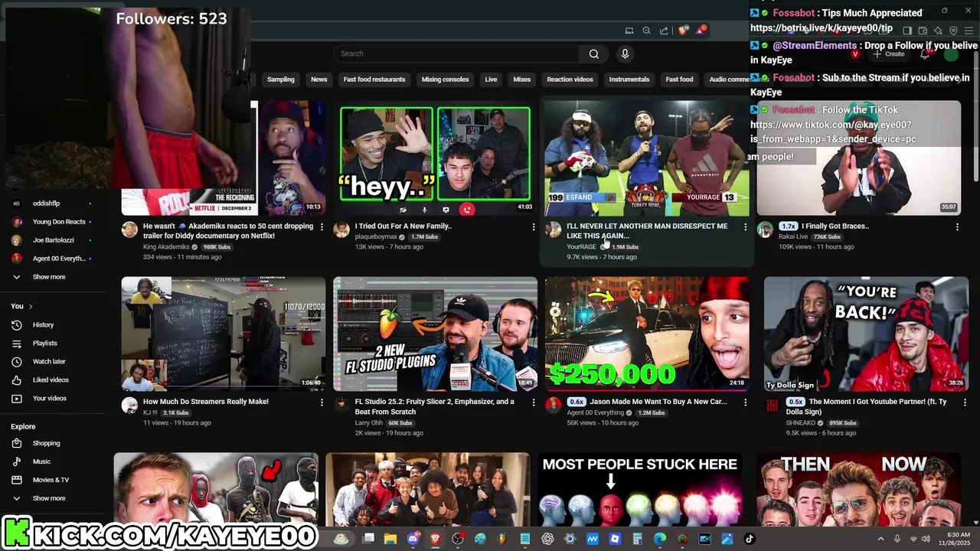Show hidden system tray icons chevron

[x=880, y=539]
